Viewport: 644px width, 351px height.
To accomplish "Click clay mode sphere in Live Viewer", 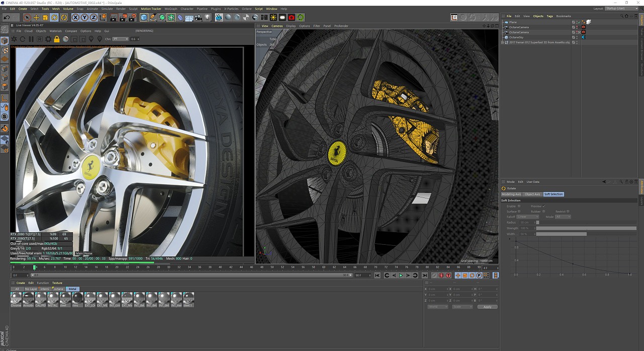I will (x=65, y=39).
